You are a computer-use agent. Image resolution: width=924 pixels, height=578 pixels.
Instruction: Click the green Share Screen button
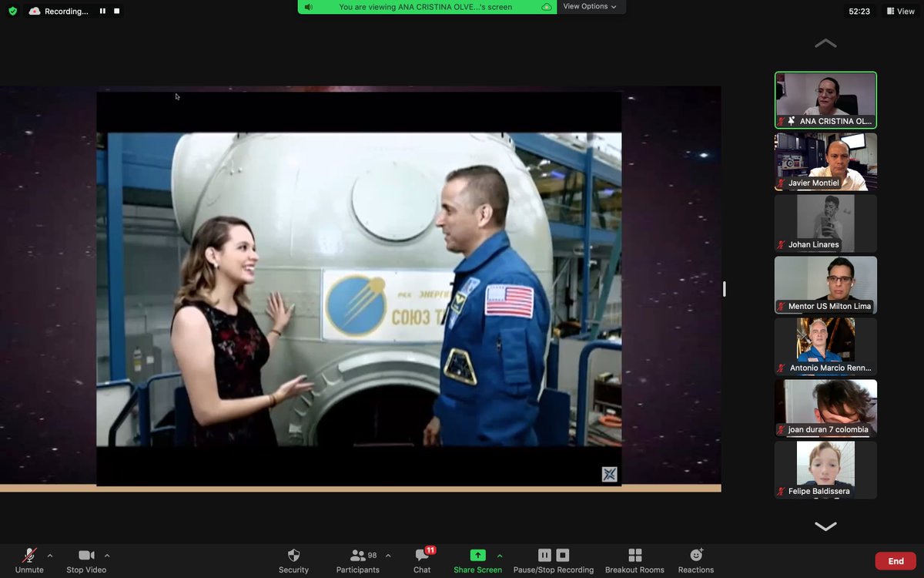pos(477,560)
